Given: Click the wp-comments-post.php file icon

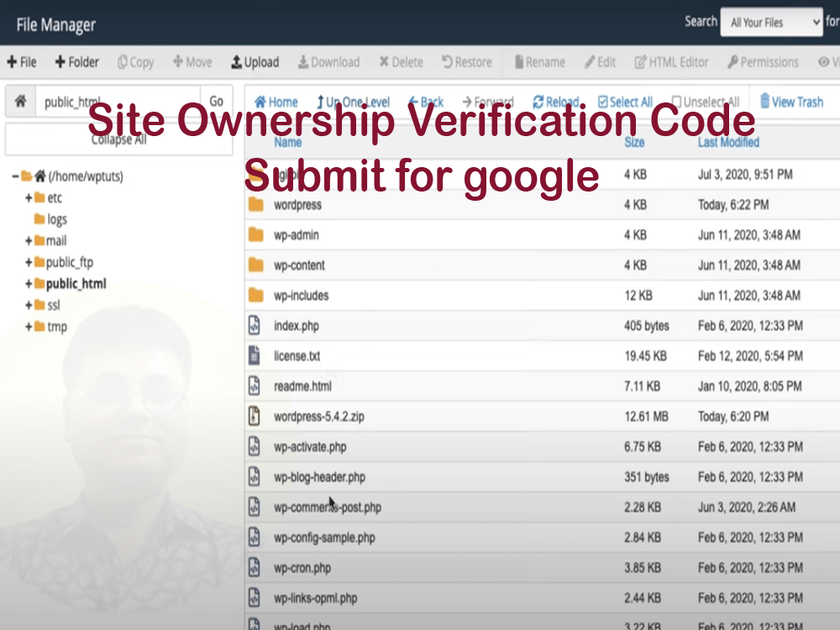Looking at the screenshot, I should point(255,507).
